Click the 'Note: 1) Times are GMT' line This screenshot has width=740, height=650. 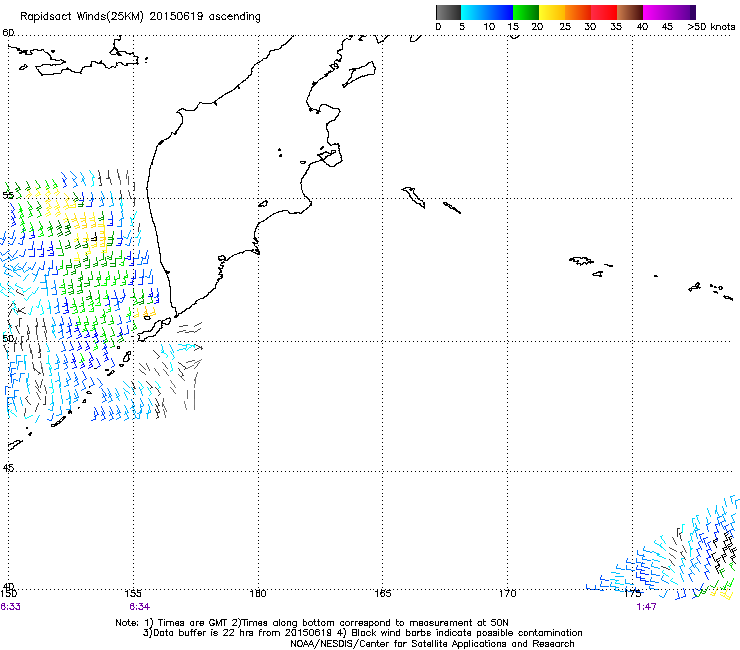pos(312,623)
